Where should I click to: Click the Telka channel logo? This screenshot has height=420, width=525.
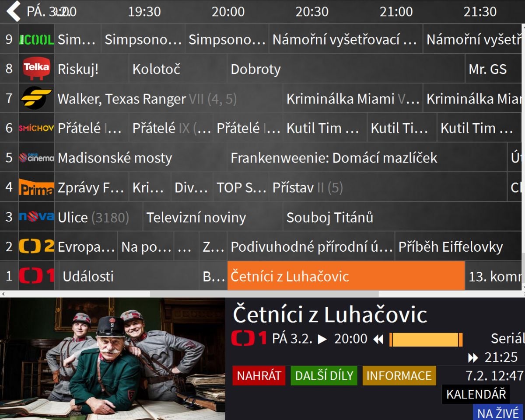36,69
